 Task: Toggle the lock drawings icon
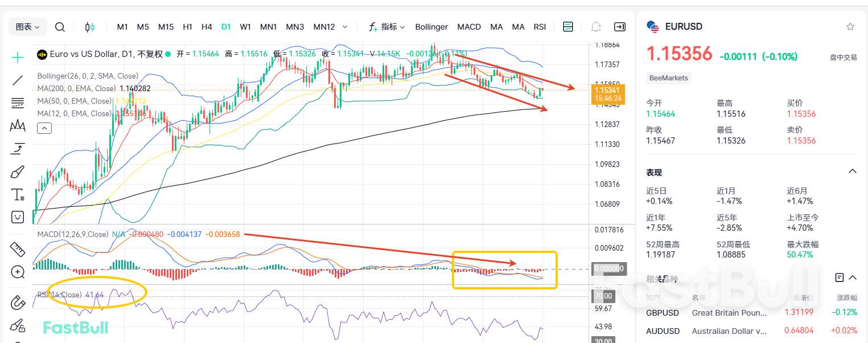(18, 325)
